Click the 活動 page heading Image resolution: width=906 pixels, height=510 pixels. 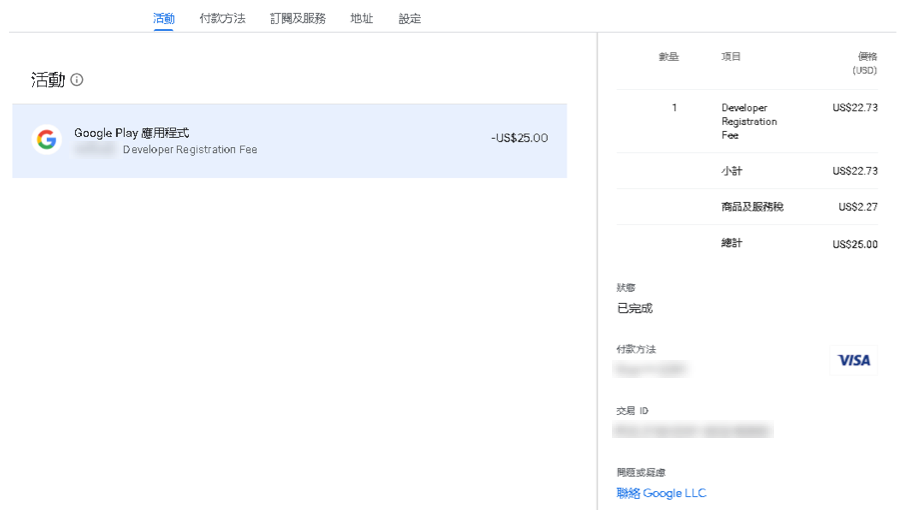pyautogui.click(x=48, y=80)
